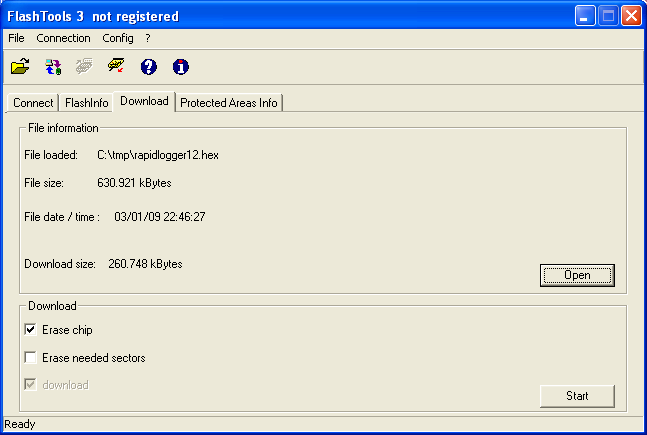Click the Ready status bar text
This screenshot has height=435, width=647.
tap(20, 424)
